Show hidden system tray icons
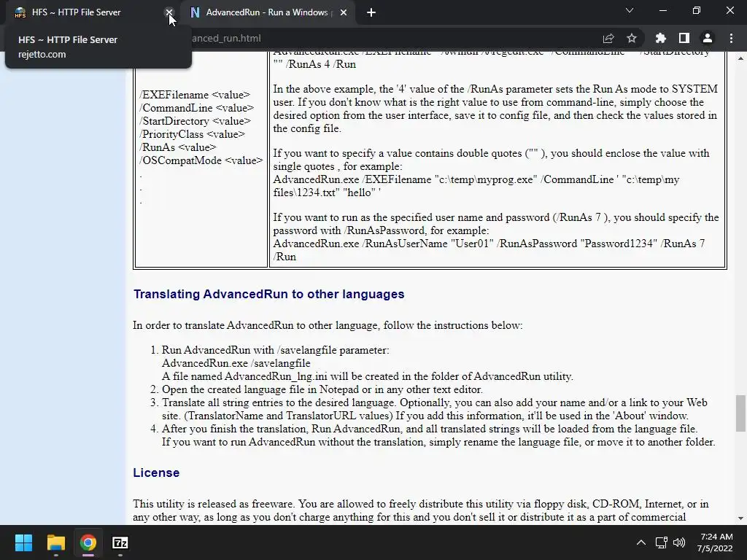This screenshot has height=560, width=747. (x=641, y=542)
